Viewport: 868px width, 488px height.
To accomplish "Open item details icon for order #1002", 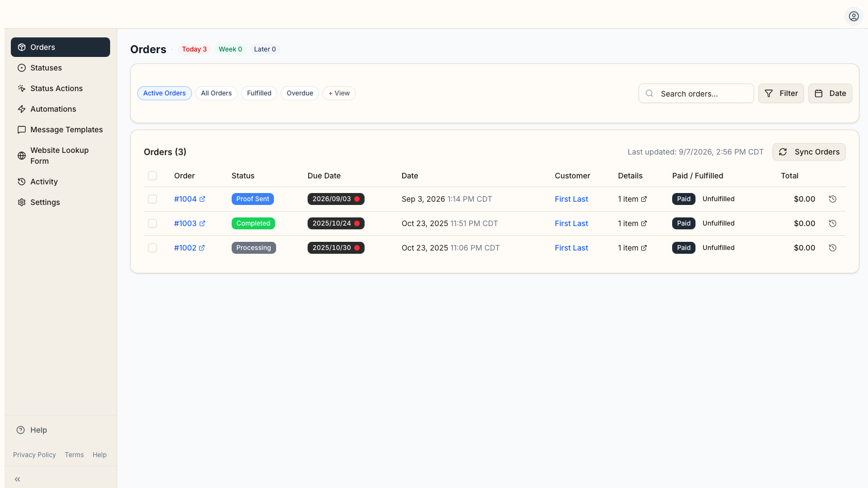I will pyautogui.click(x=644, y=248).
